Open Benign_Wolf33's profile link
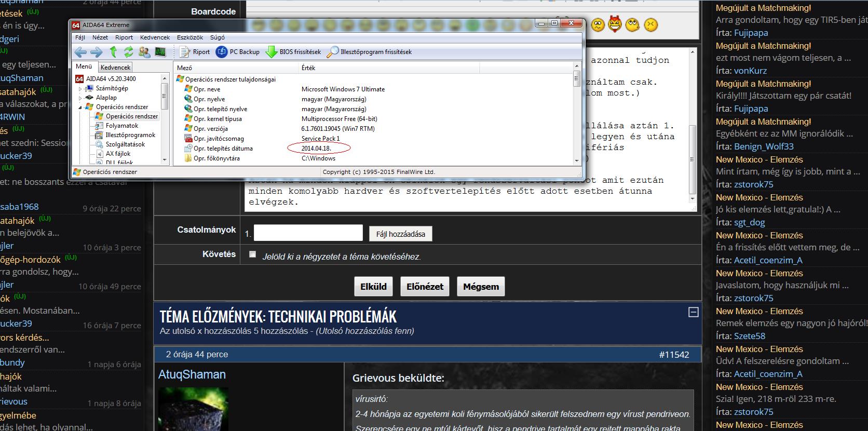The height and width of the screenshot is (431, 868). (764, 146)
